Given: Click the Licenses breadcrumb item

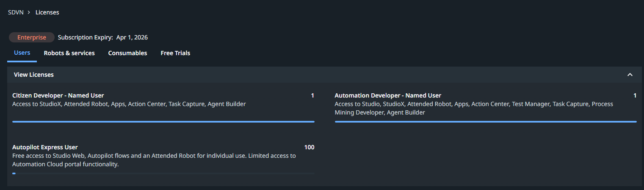Looking at the screenshot, I should (x=47, y=12).
